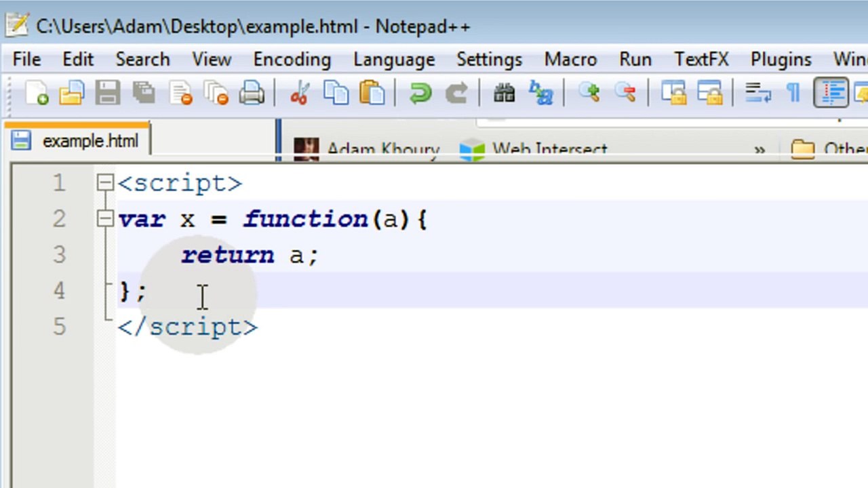Zoom in with magnifier plus icon
Image resolution: width=868 pixels, height=488 pixels.
pyautogui.click(x=589, y=93)
